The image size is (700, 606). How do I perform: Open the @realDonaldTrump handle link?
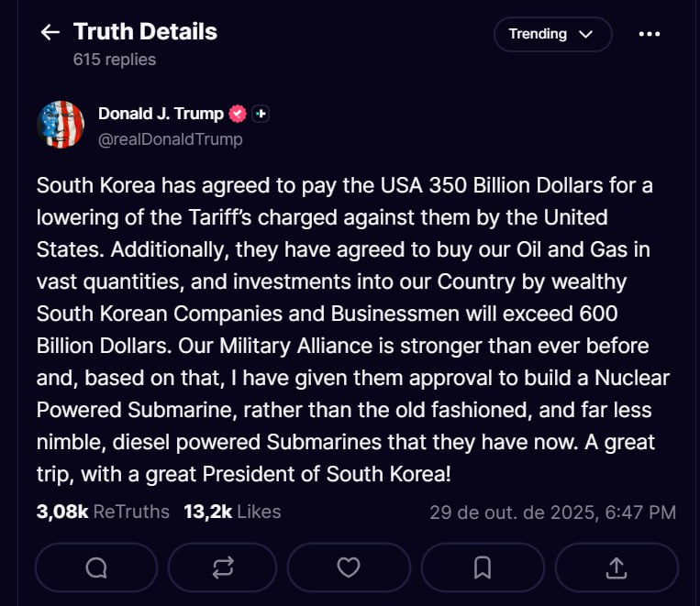click(171, 139)
